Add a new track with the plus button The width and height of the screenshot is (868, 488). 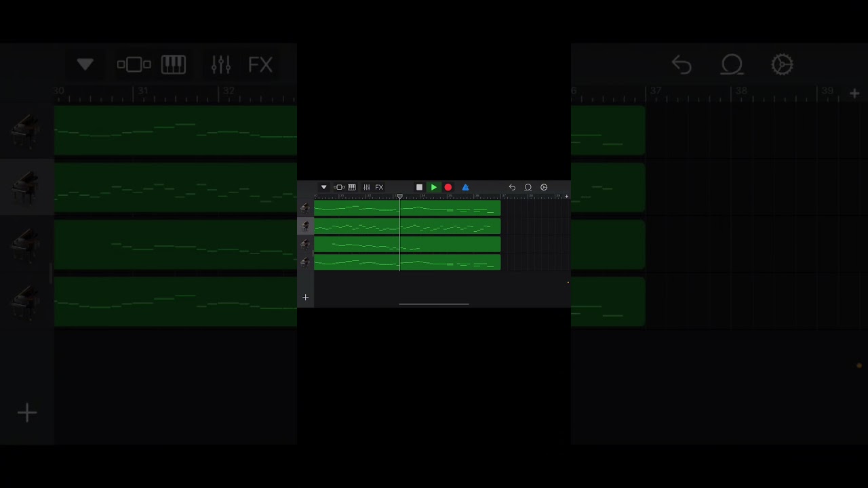click(305, 297)
